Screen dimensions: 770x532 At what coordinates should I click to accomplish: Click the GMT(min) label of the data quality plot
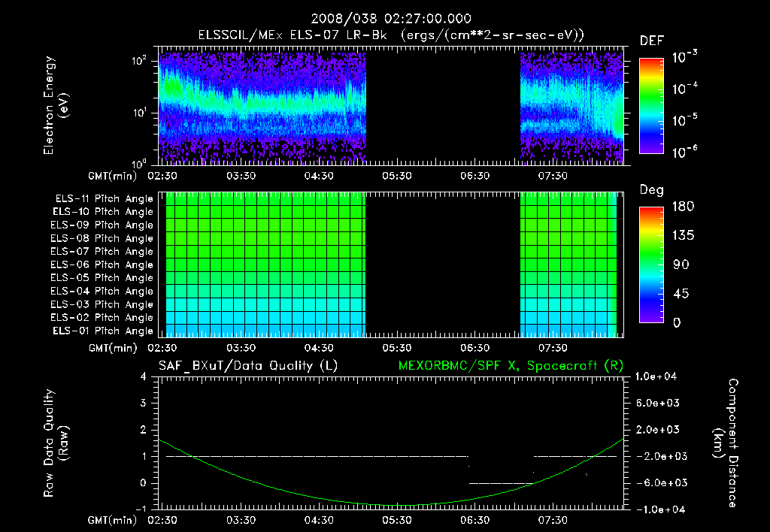click(113, 520)
